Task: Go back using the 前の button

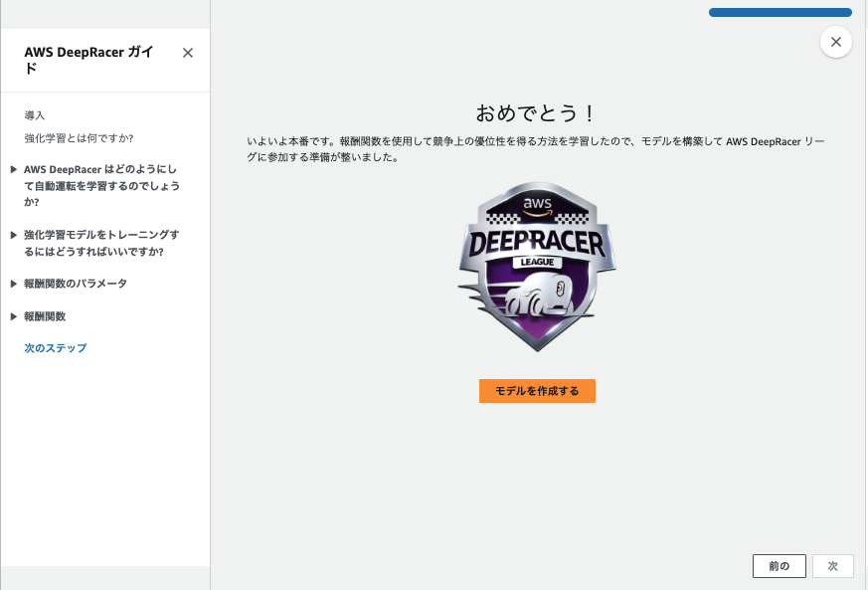Action: 779,565
